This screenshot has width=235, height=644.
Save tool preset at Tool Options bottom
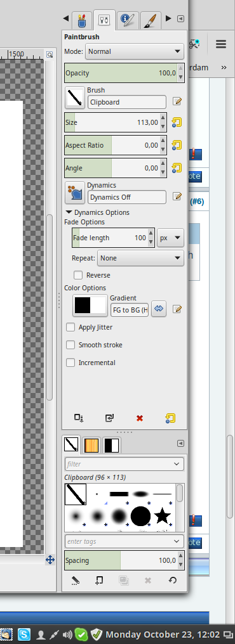[x=79, y=418]
